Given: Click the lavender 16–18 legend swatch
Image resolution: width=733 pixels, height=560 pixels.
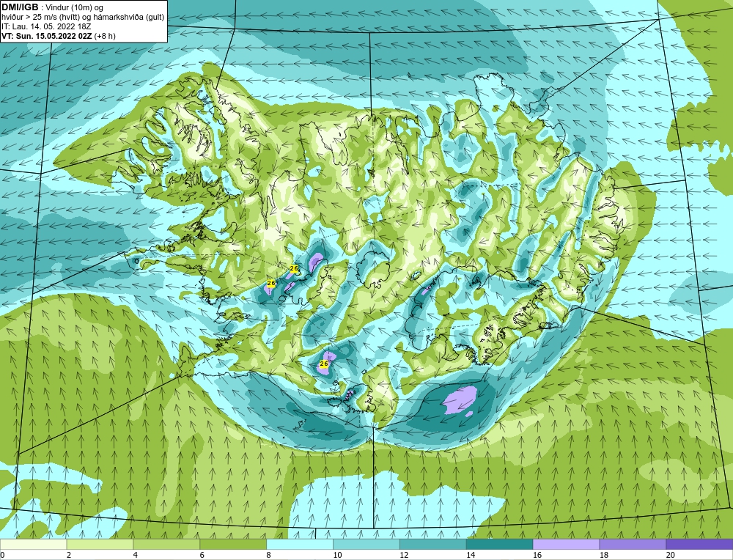Looking at the screenshot, I should click(566, 544).
